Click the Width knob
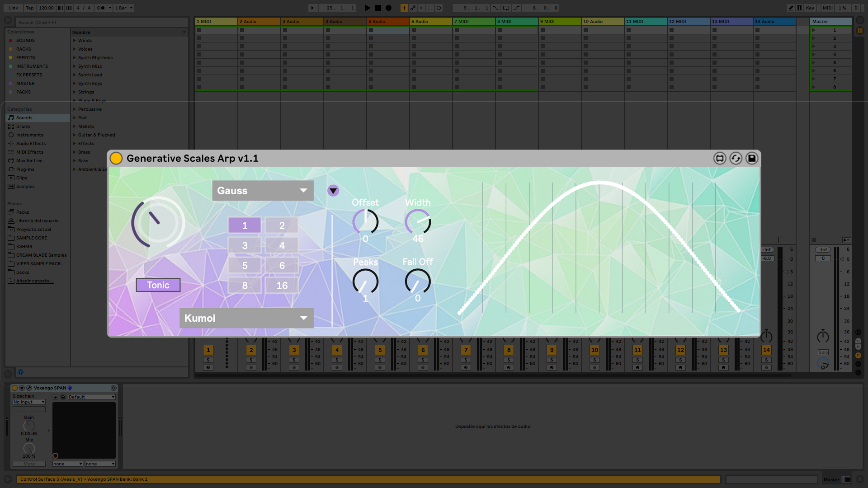868x488 pixels. 417,222
